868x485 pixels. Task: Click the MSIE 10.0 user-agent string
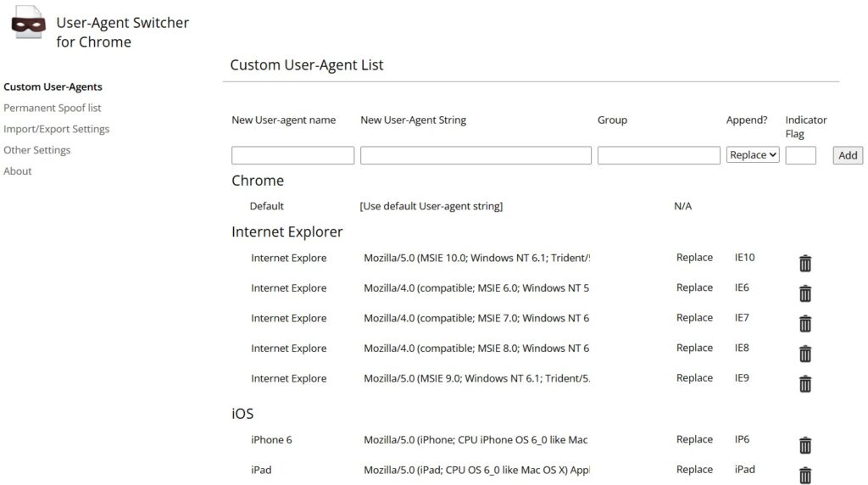click(476, 258)
